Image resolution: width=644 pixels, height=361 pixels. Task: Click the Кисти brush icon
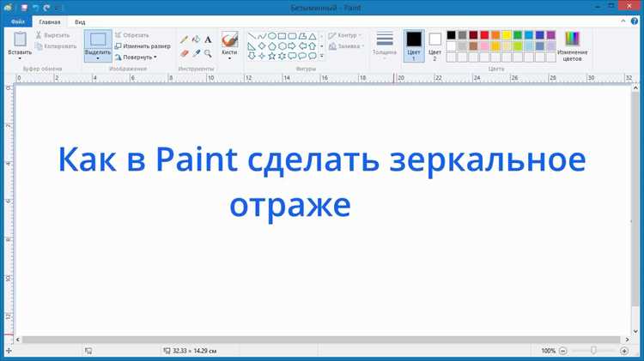tap(229, 39)
